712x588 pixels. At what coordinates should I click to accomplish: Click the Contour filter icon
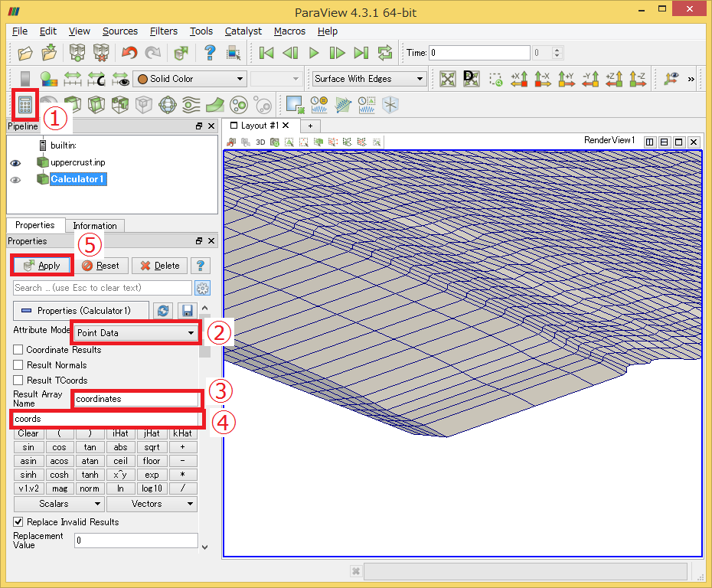click(x=49, y=105)
